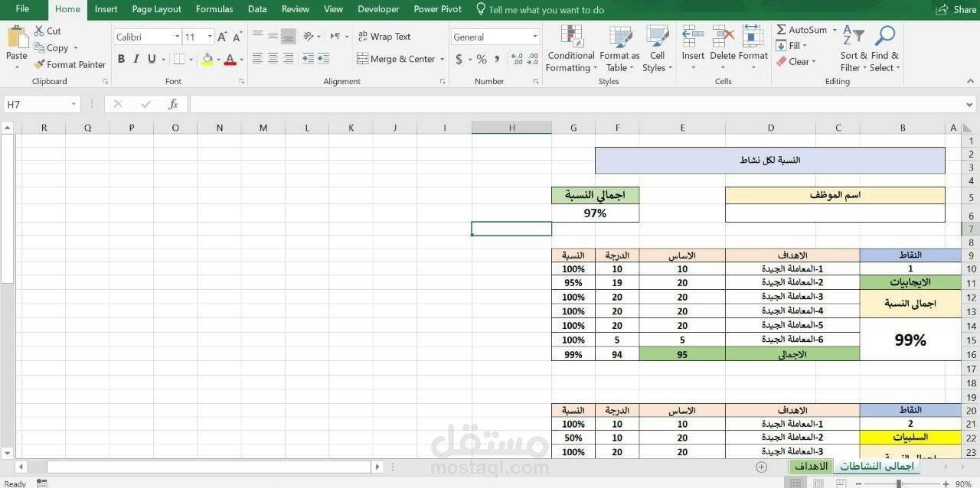Click the Share button
This screenshot has width=980, height=488.
click(957, 9)
